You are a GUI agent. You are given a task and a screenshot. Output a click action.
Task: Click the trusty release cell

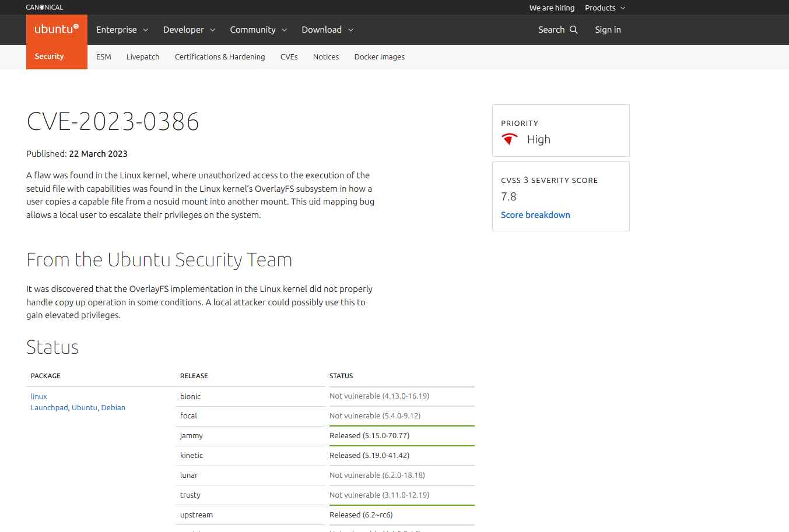point(250,495)
